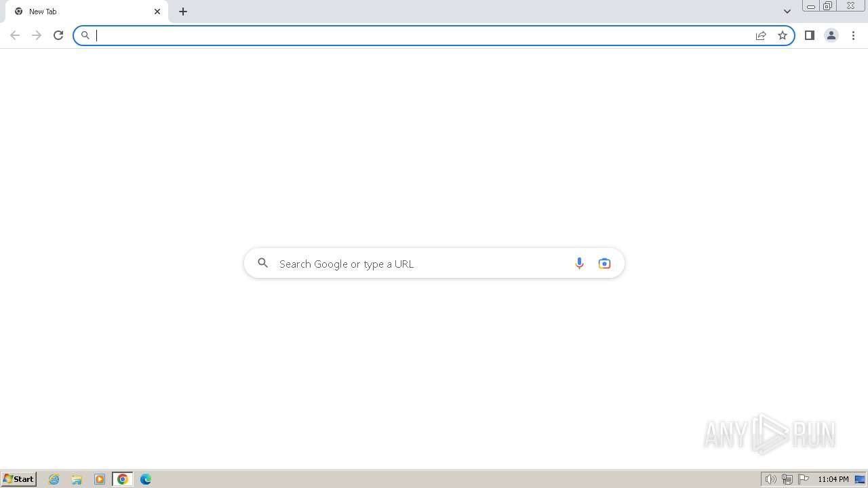Minimize the Chrome window

pos(811,6)
